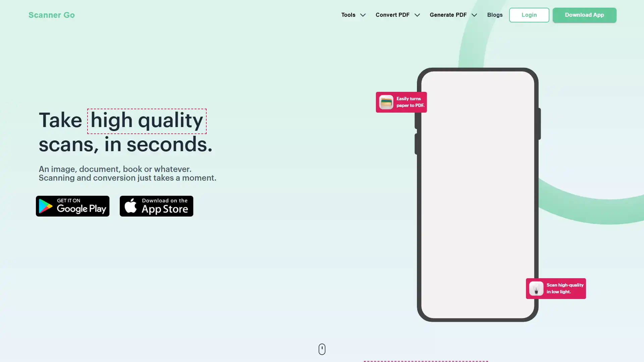
Task: Click the Tools dropdown arrow
Action: 363,15
